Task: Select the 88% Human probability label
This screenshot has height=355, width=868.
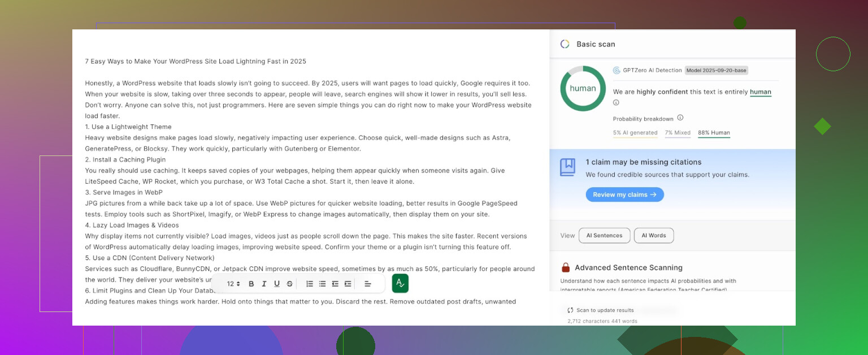Action: 714,133
